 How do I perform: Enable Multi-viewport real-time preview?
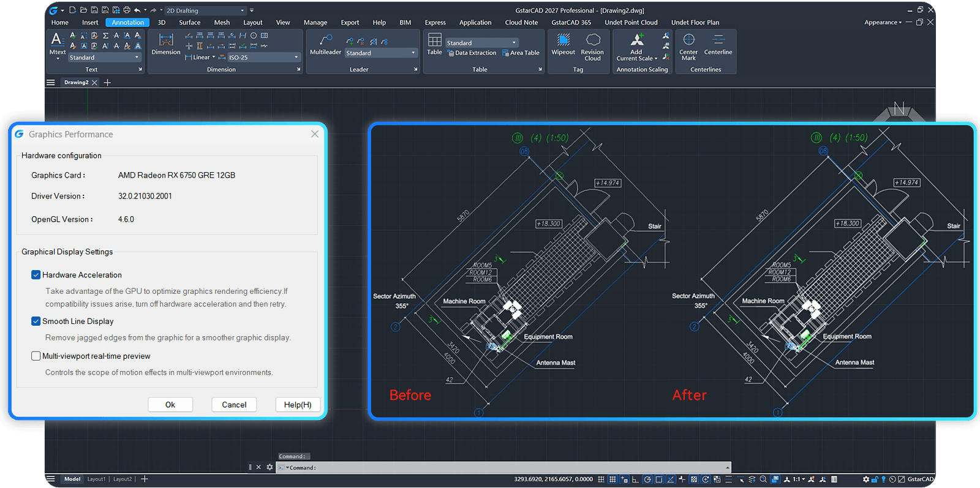click(x=36, y=356)
